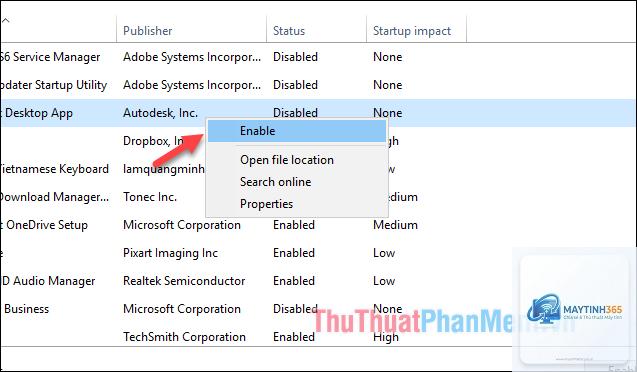The width and height of the screenshot is (637, 372).
Task: Click the Tonec Inc. publisher cell
Action: (150, 197)
